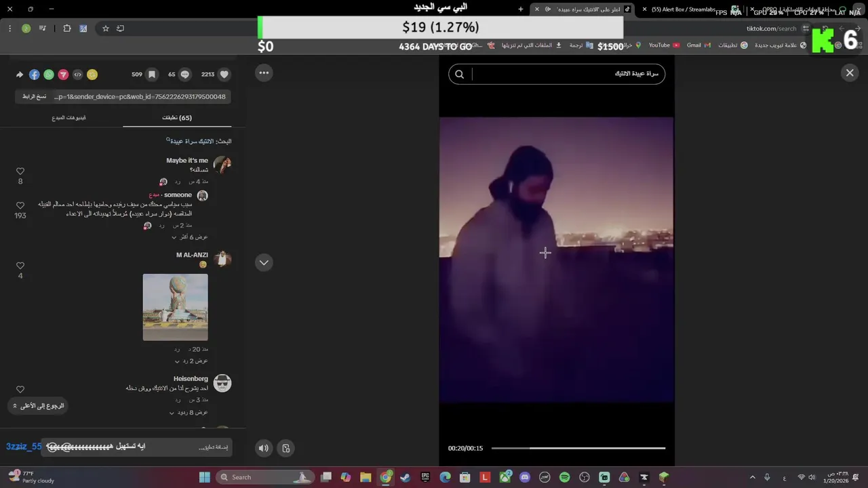
Task: Open Epic Games launcher from the taskbar
Action: (425, 477)
